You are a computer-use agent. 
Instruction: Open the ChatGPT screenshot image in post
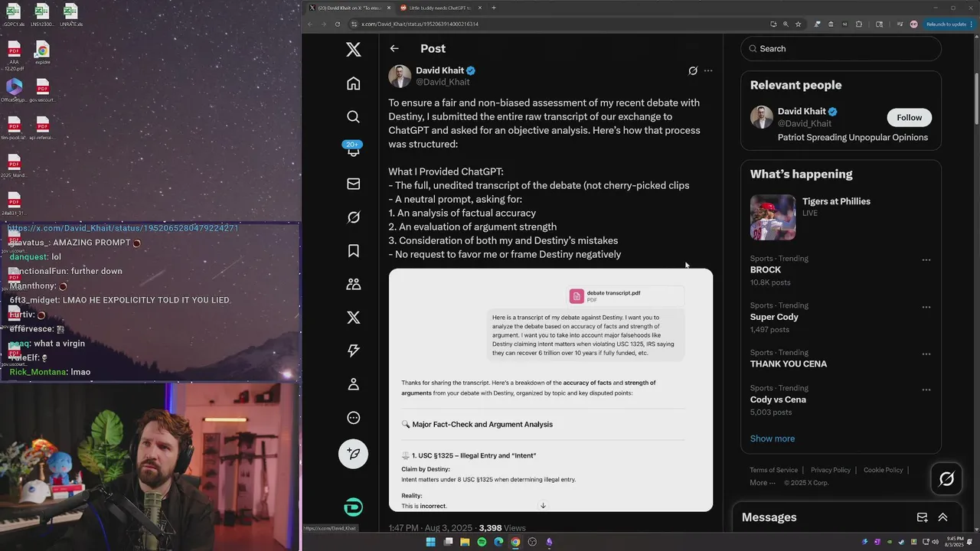(550, 390)
